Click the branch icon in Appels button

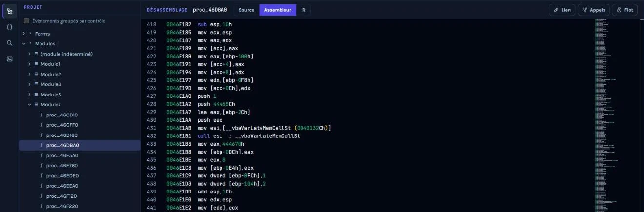tap(584, 10)
